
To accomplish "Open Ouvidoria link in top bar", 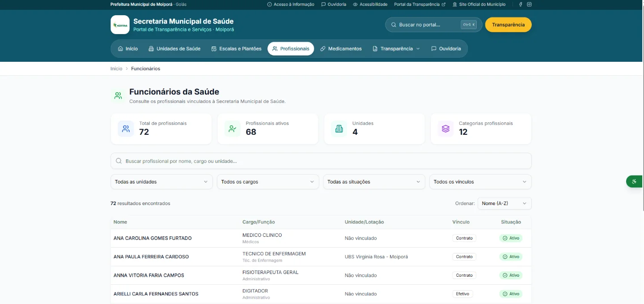I will (x=334, y=4).
